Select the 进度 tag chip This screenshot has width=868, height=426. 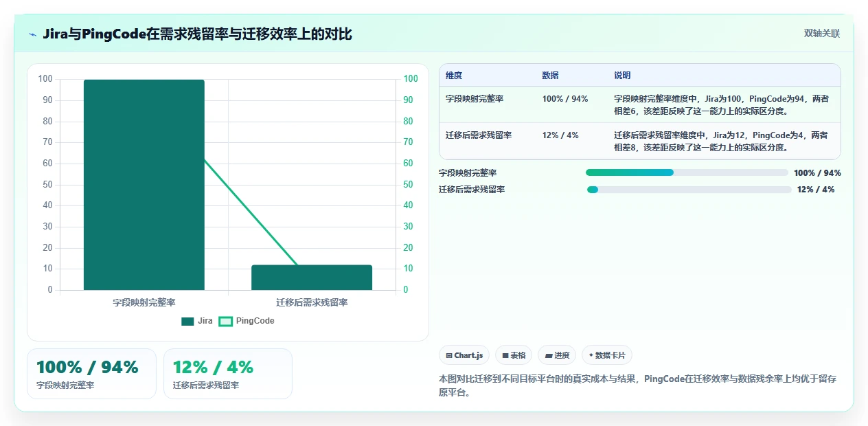(x=557, y=355)
